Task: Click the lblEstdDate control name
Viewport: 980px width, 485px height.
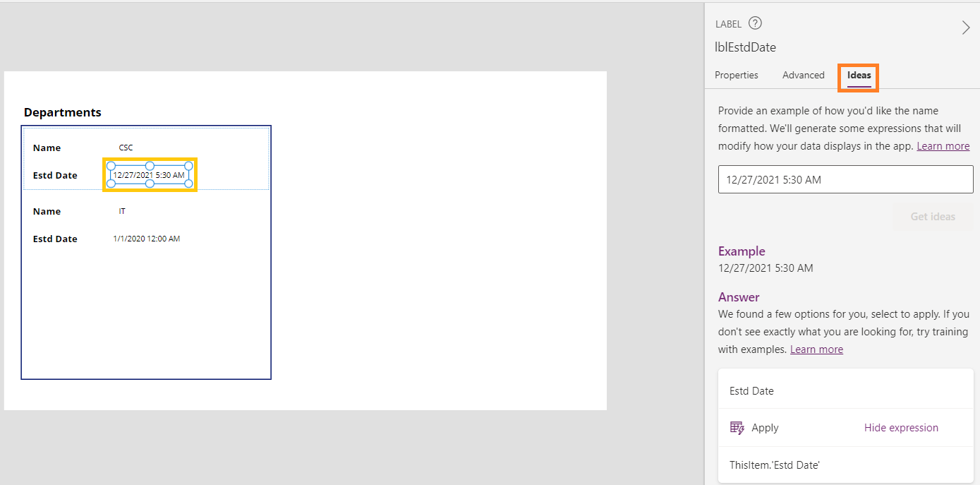Action: click(x=745, y=47)
